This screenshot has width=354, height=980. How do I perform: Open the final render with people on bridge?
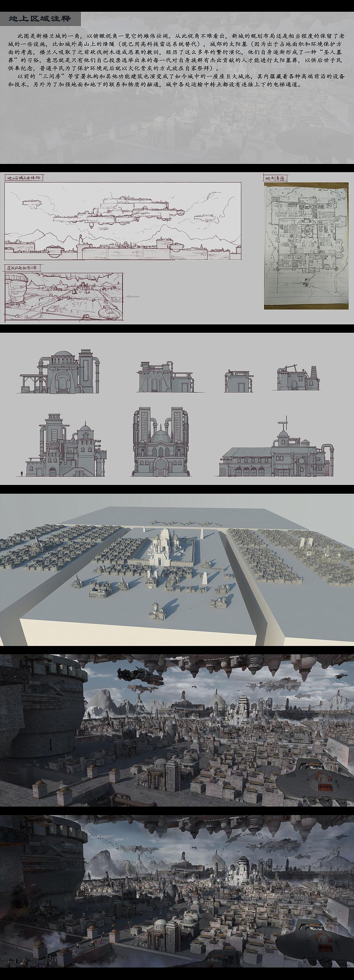tap(177, 891)
